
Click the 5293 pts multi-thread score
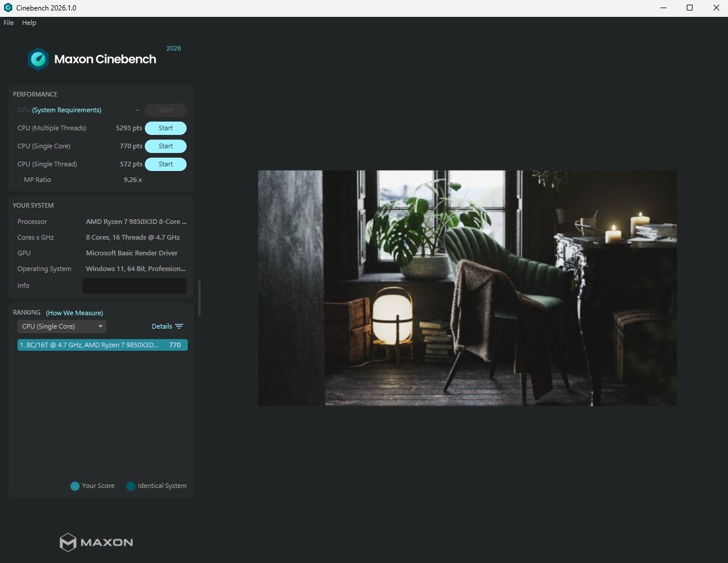[129, 128]
